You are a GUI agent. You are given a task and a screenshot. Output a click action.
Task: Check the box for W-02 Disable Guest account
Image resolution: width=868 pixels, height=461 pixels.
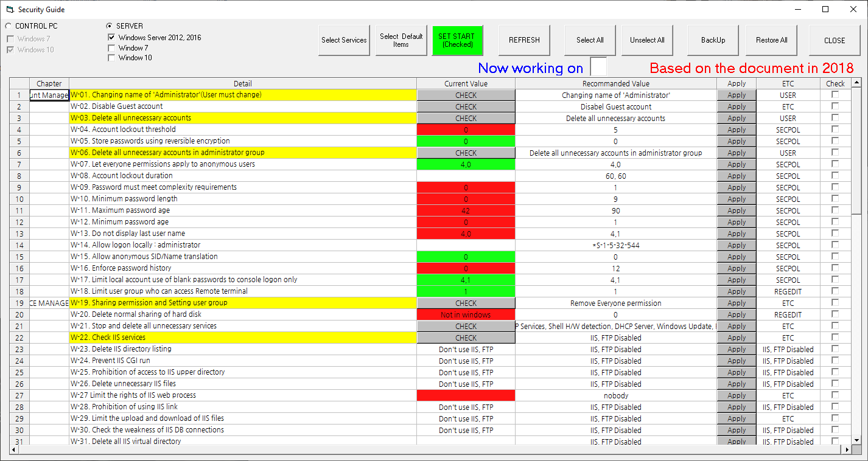[835, 106]
